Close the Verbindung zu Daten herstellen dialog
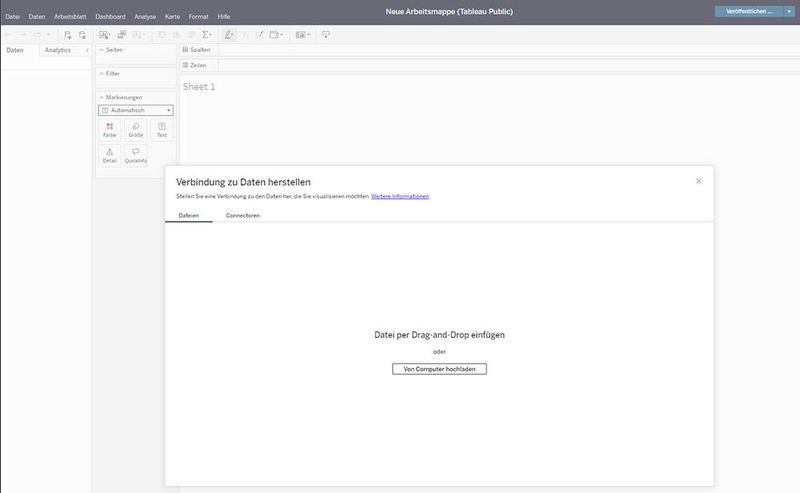This screenshot has height=493, width=800. (x=698, y=181)
